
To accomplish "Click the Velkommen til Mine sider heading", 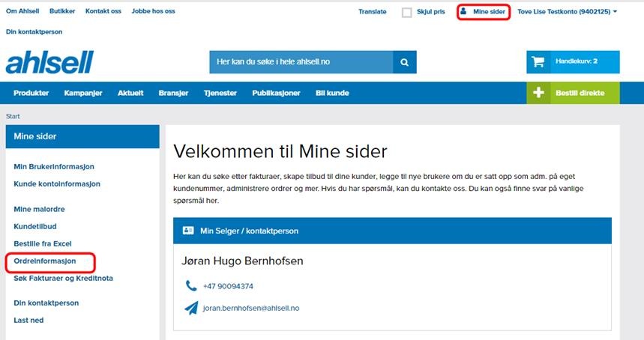I will pyautogui.click(x=280, y=151).
